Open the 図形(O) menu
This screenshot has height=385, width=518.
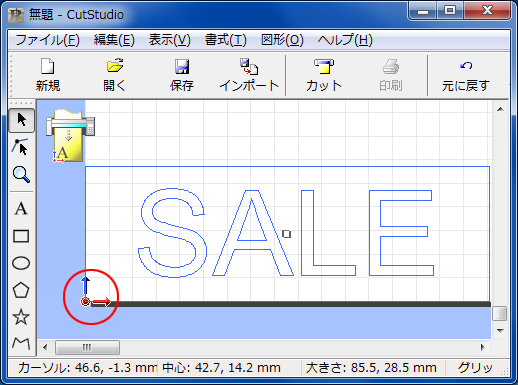point(282,40)
